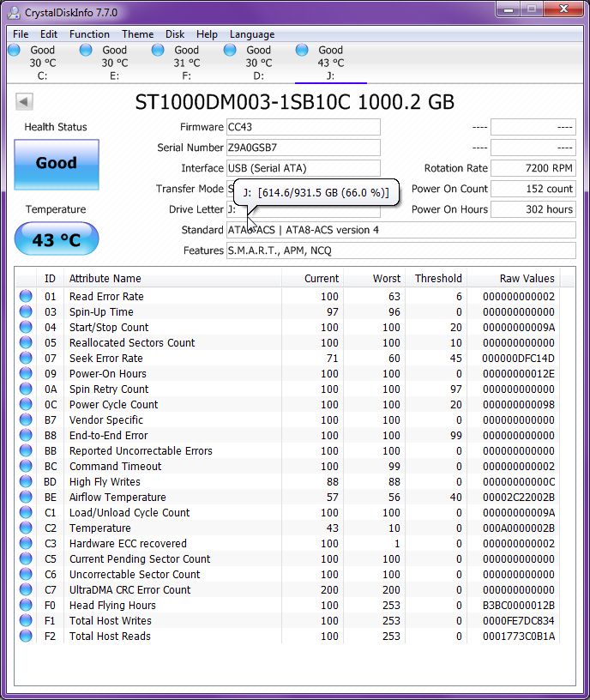Click raw value 000000DFC14D
The width and height of the screenshot is (590, 700).
tap(518, 358)
